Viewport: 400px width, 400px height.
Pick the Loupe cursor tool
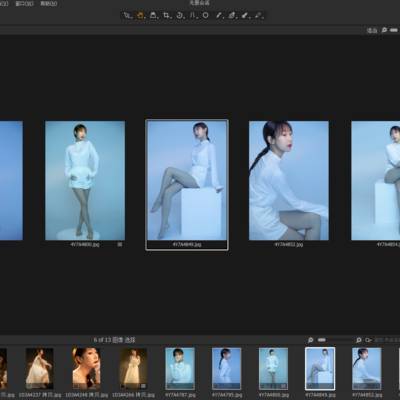pos(153,15)
